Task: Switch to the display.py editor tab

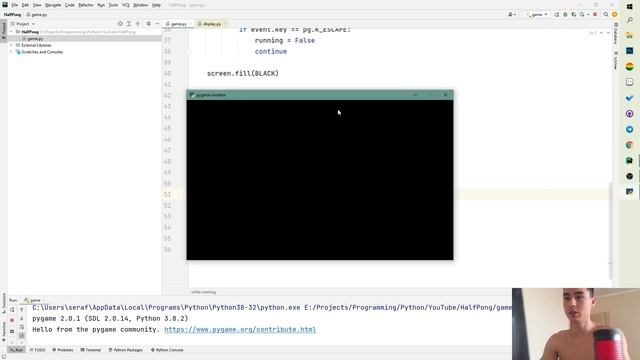Action: pyautogui.click(x=211, y=24)
